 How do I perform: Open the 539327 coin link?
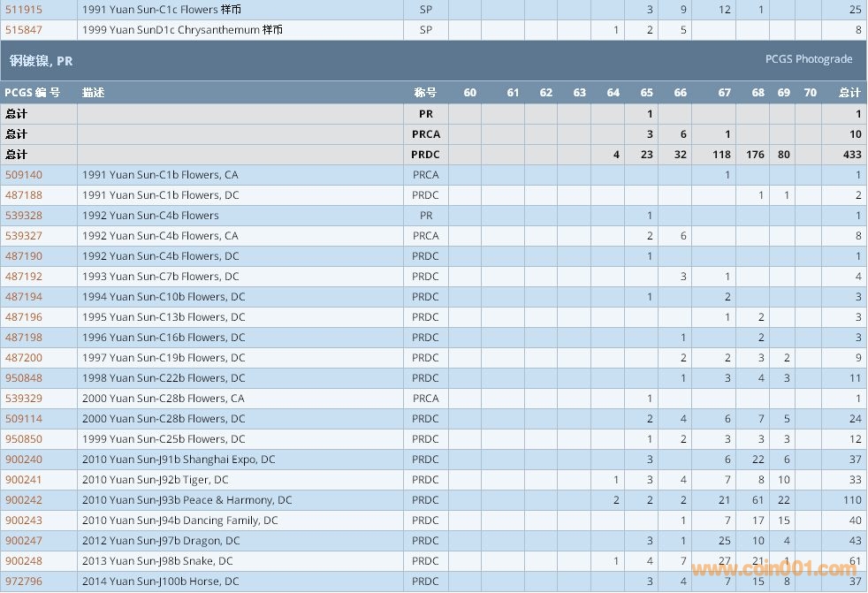pyautogui.click(x=24, y=236)
